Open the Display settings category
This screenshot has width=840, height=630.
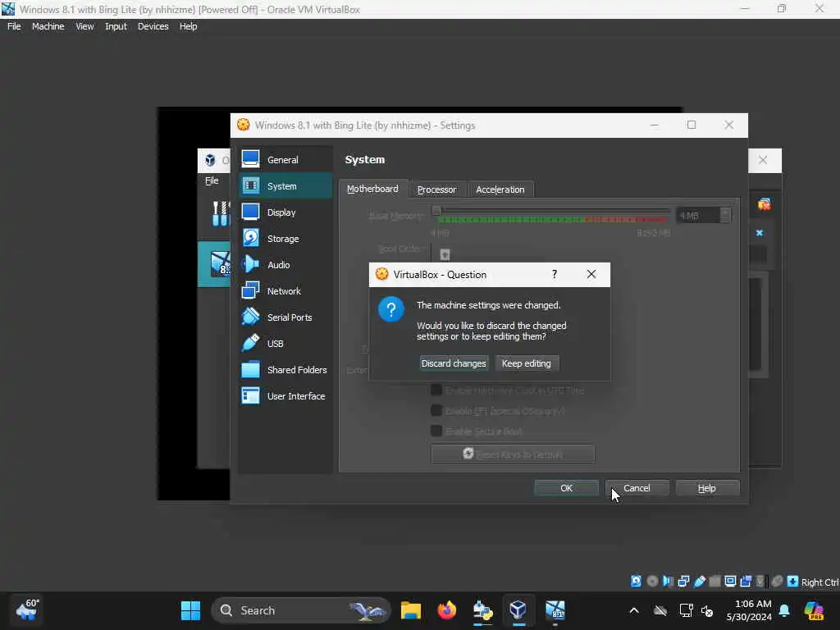[x=285, y=212]
